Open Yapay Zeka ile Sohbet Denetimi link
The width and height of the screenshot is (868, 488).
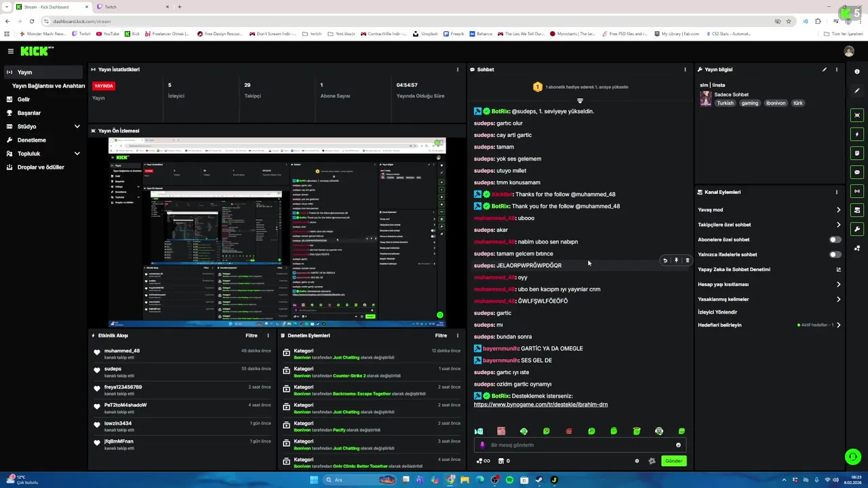769,269
